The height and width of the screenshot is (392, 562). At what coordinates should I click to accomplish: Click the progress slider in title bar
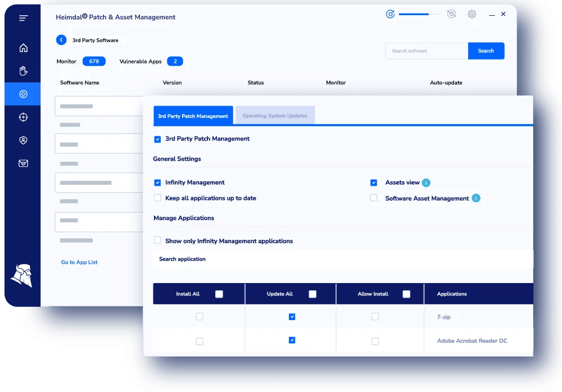click(418, 14)
